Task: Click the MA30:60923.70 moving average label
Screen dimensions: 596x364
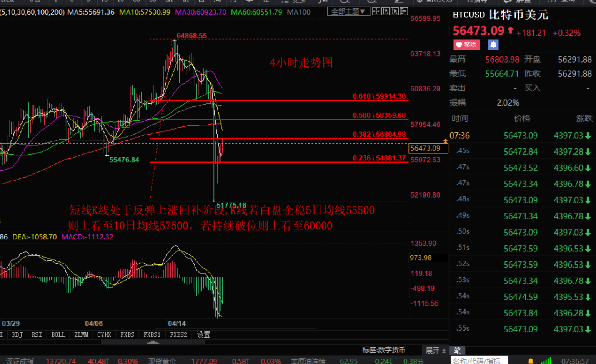Action: click(x=201, y=12)
